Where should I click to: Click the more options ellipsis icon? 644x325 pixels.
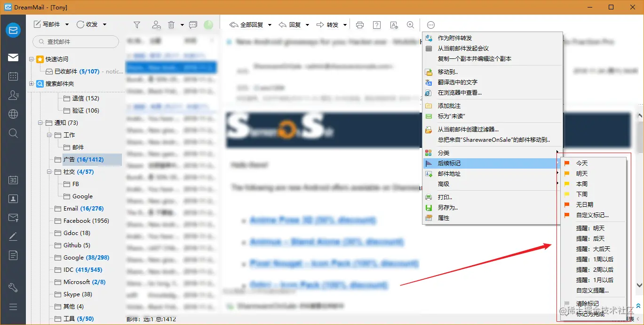click(431, 25)
